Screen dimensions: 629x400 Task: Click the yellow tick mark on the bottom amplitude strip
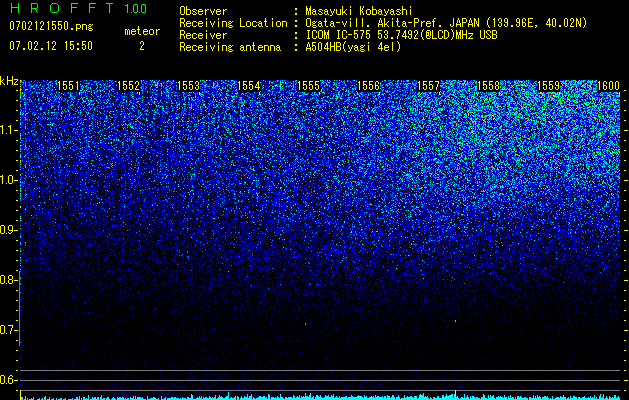click(455, 394)
